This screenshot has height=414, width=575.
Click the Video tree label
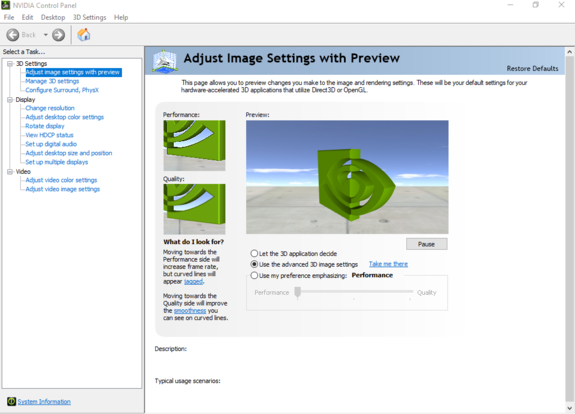(x=23, y=171)
